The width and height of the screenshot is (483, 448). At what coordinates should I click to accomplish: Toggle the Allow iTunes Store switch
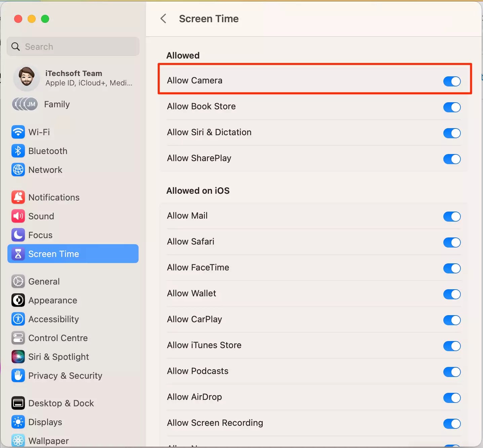click(452, 346)
